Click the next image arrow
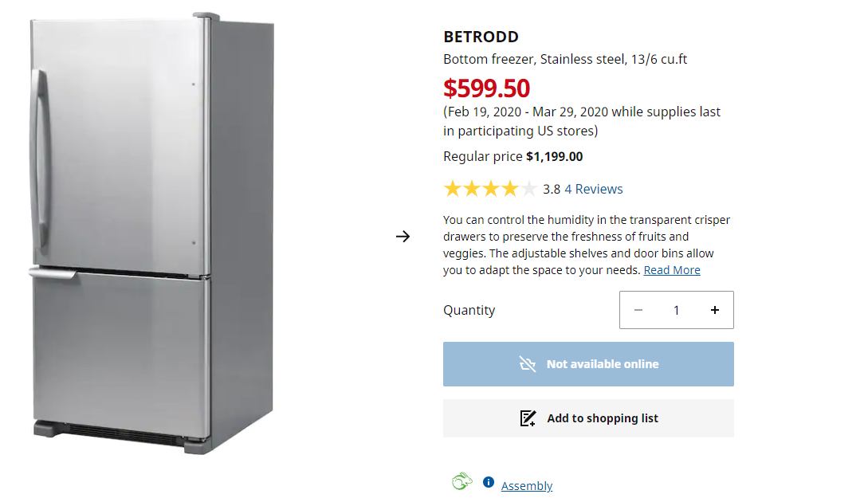 [x=403, y=236]
